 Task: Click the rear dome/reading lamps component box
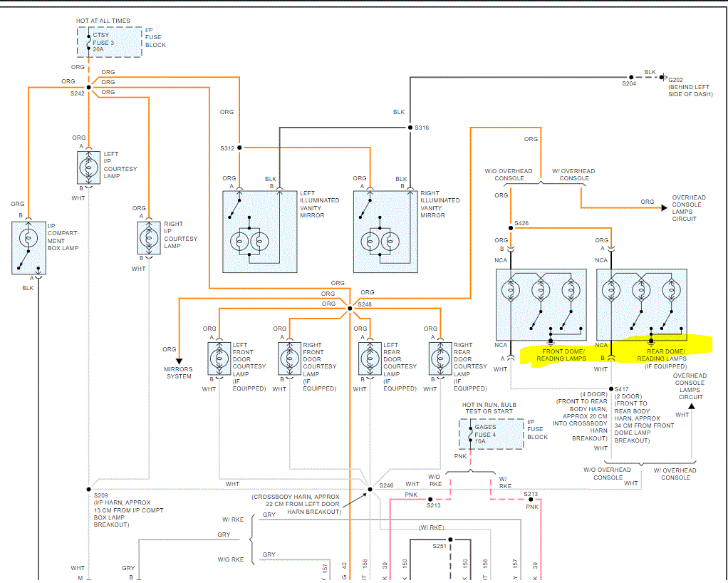tap(641, 304)
